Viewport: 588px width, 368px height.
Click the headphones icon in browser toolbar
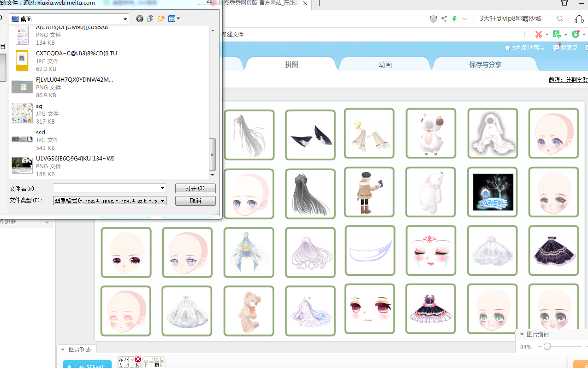coord(579,19)
